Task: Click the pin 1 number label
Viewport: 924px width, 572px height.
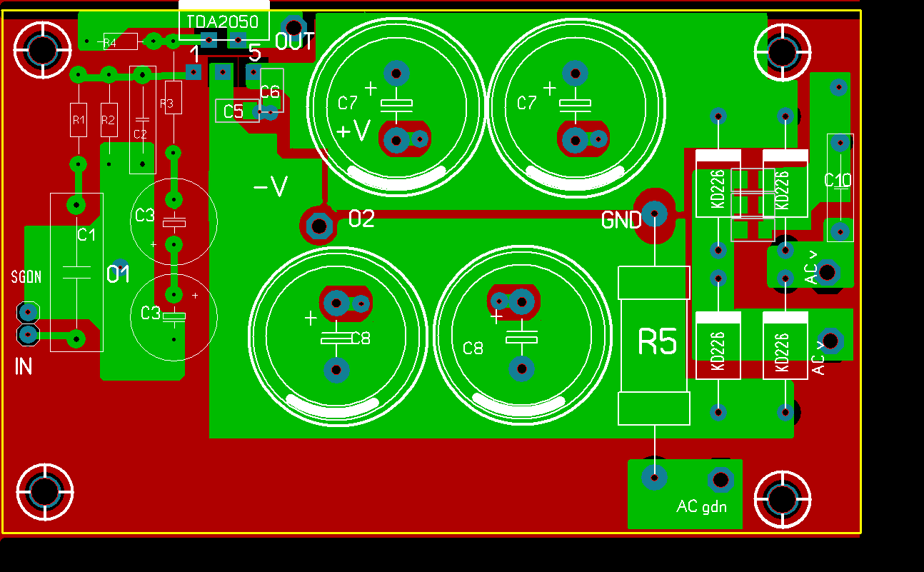Action: tap(194, 54)
